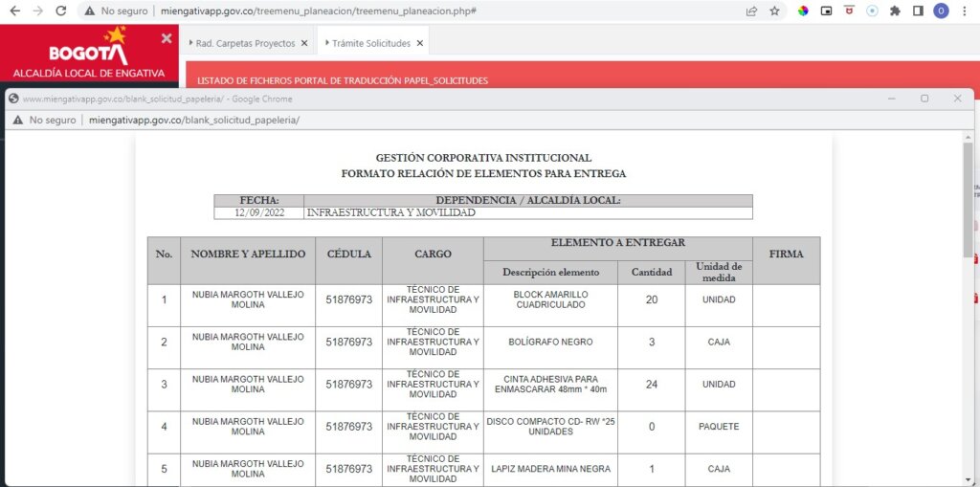The height and width of the screenshot is (487, 980).
Task: Click quantity 24 in row 3
Action: click(x=651, y=385)
